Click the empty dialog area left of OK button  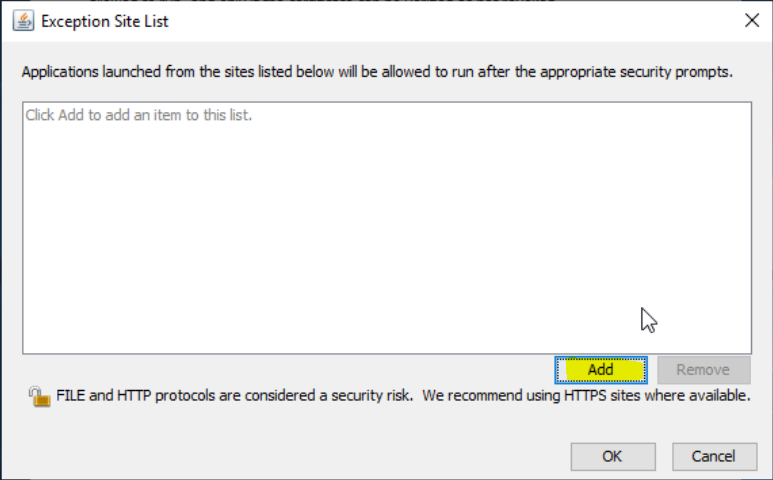296,456
